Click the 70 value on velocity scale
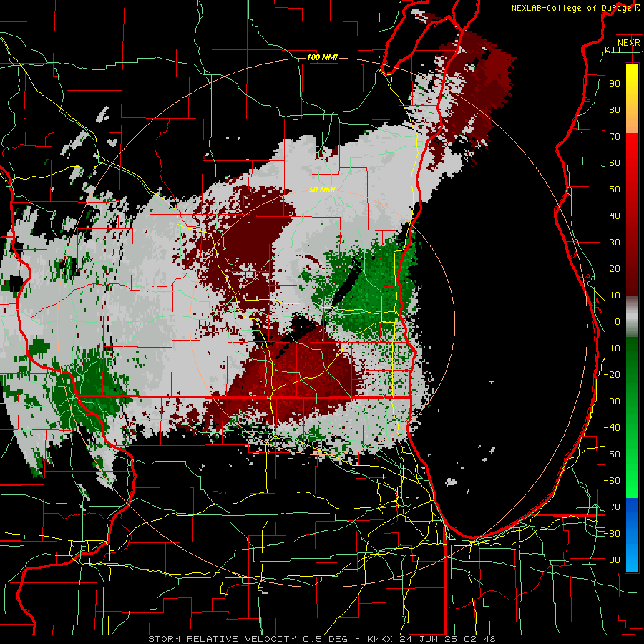Screen dimensions: 644x644 tap(615, 137)
